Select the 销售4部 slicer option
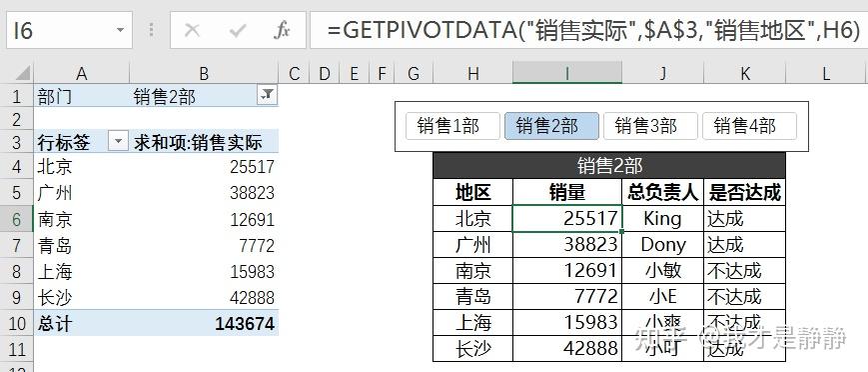 point(749,126)
